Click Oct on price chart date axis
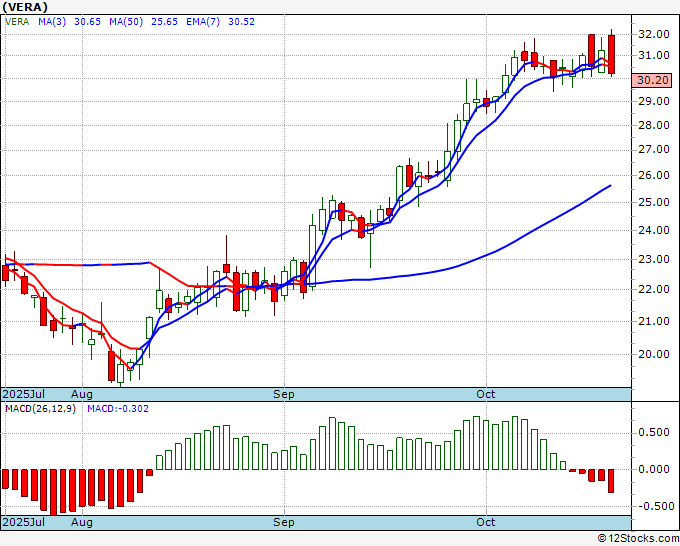 (486, 394)
